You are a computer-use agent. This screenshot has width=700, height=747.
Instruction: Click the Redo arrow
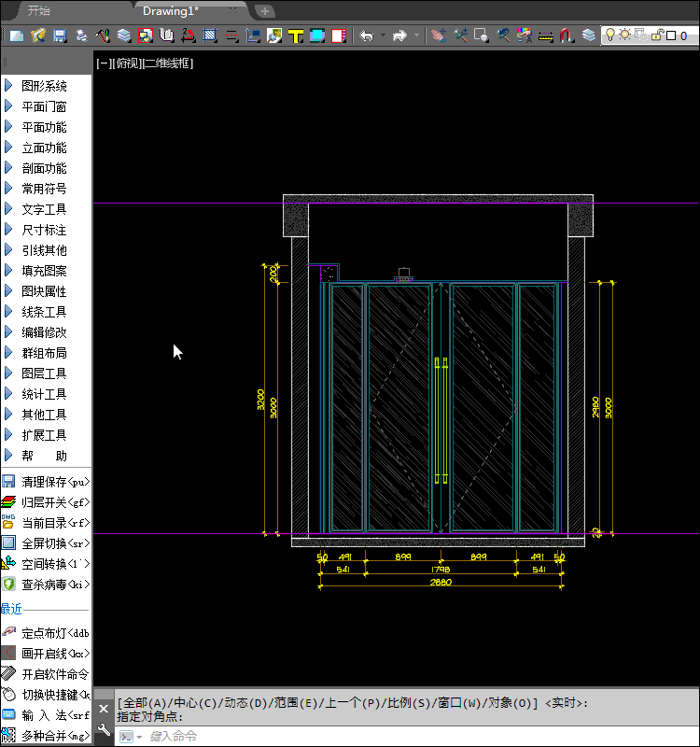pyautogui.click(x=400, y=35)
